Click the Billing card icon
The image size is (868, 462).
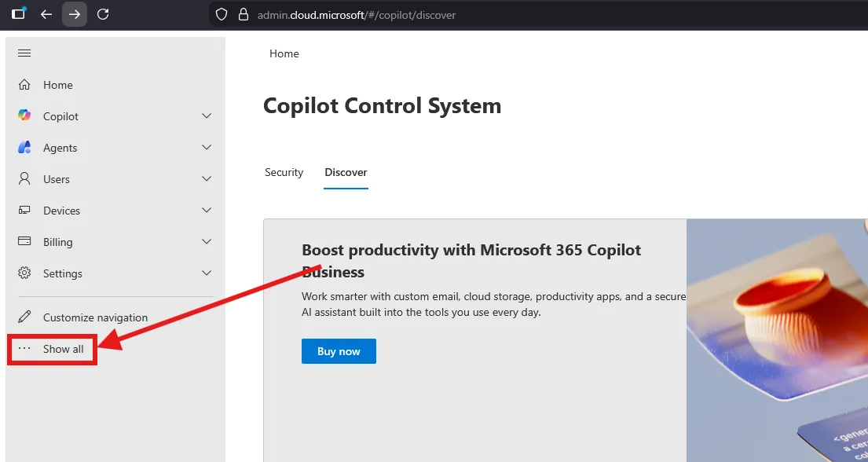point(24,241)
